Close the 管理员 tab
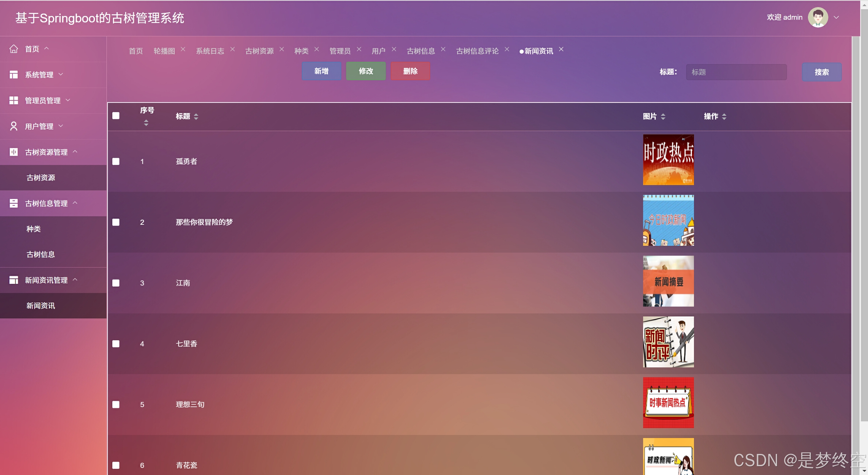The width and height of the screenshot is (868, 475). [x=359, y=49]
